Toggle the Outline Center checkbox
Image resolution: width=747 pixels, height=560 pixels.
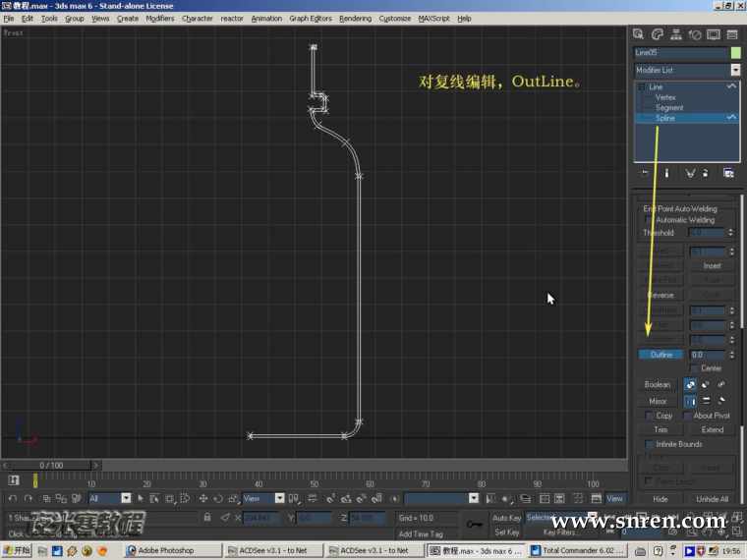(x=694, y=368)
